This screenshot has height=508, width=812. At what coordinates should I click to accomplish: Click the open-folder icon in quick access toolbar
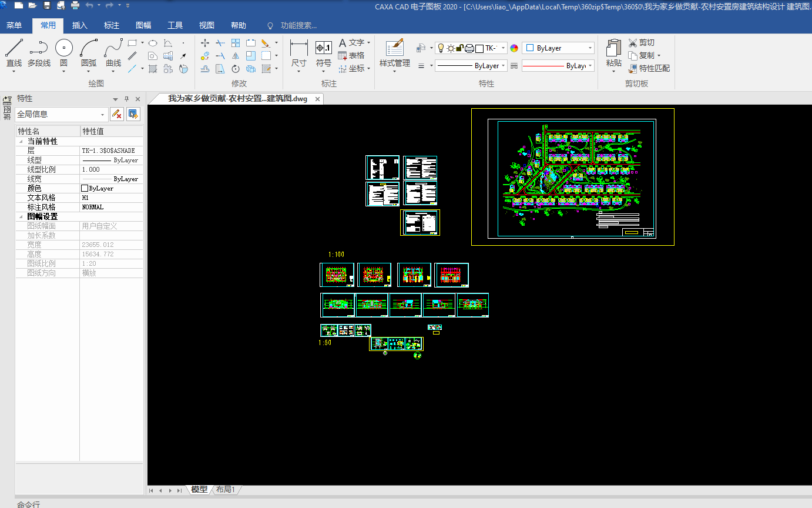(x=32, y=5)
